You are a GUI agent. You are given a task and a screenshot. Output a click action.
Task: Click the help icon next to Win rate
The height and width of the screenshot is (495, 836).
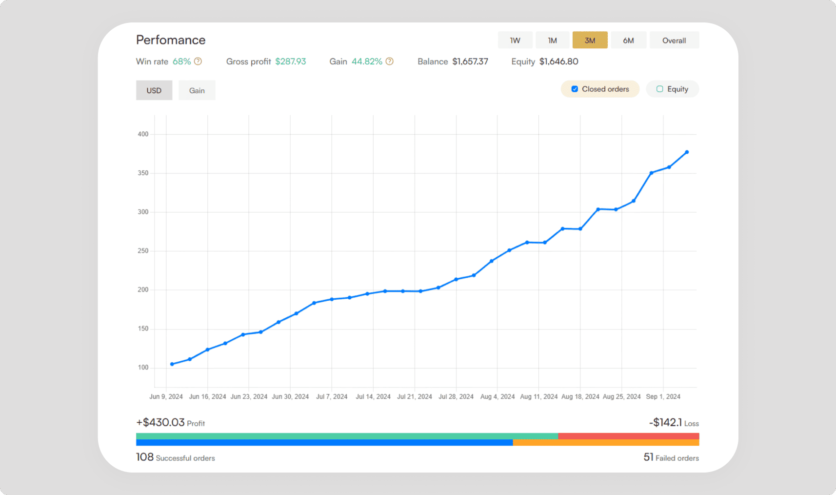198,62
